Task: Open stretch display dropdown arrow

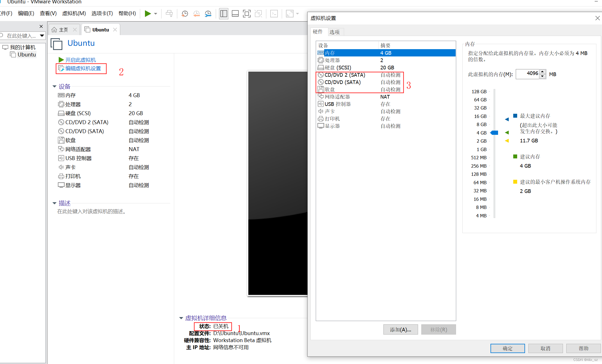Action: click(297, 13)
